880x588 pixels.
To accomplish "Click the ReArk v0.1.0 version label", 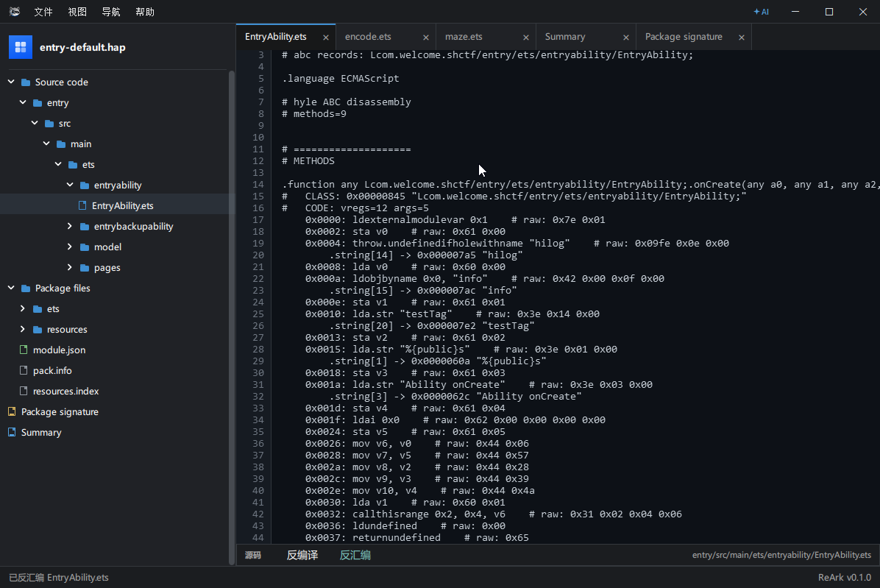I will point(845,578).
